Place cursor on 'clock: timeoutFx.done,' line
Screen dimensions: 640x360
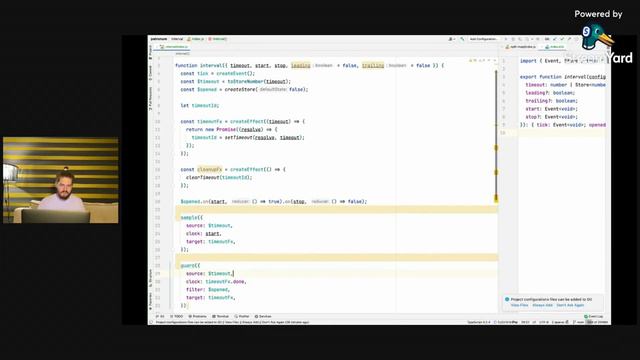[216, 282]
